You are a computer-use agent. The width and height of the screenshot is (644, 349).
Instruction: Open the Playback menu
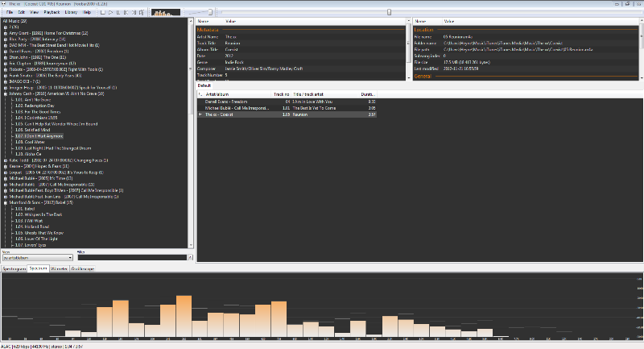tap(52, 13)
